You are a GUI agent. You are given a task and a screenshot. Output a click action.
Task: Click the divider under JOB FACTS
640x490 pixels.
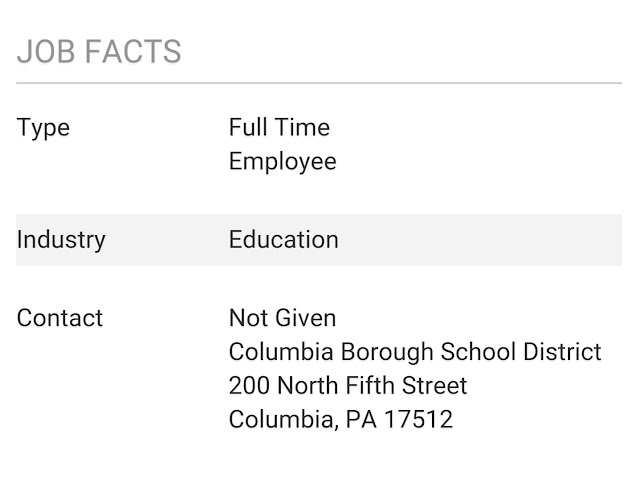tap(319, 83)
